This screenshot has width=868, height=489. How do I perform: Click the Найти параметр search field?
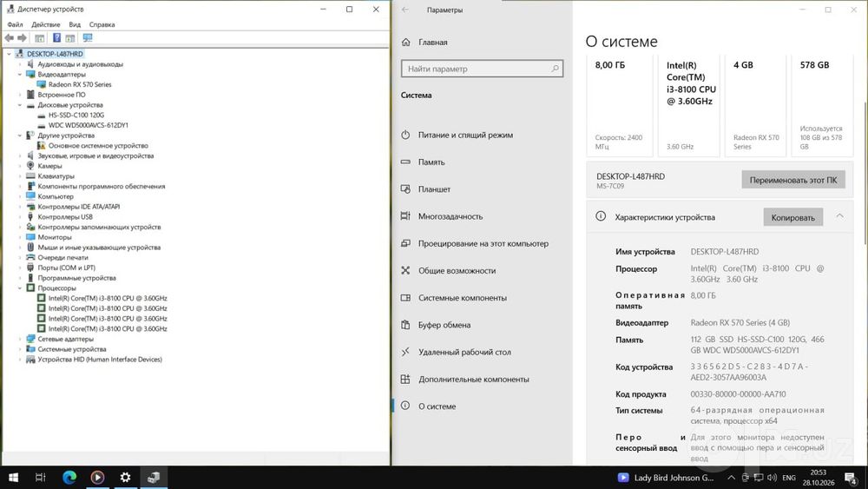482,69
